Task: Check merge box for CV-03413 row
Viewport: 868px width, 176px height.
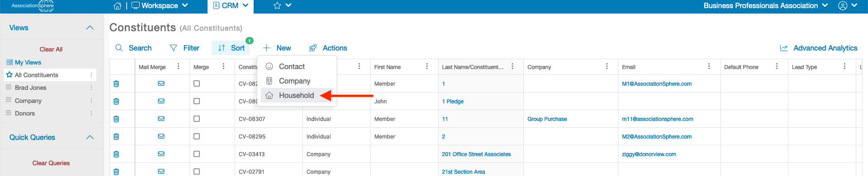Action: [x=197, y=154]
